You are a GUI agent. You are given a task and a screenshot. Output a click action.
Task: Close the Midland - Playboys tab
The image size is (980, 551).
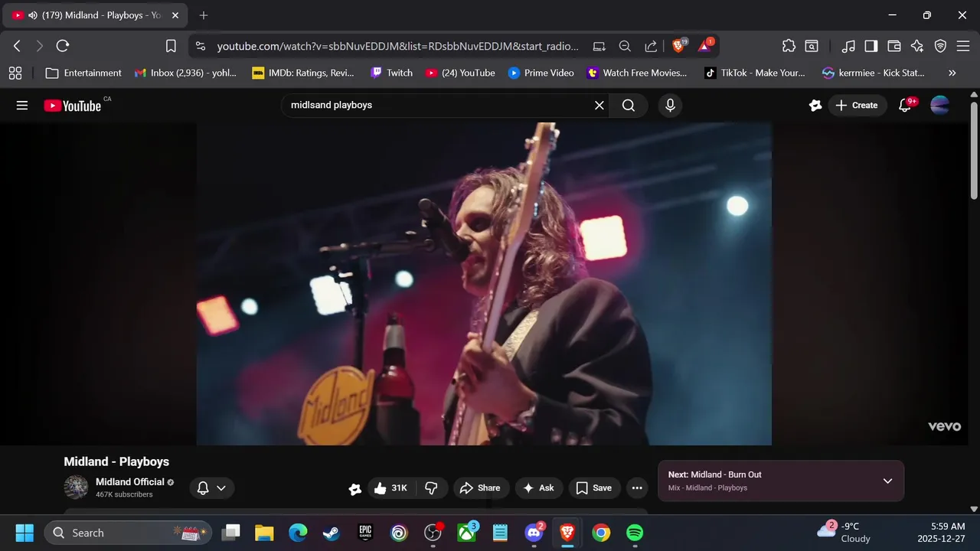click(x=175, y=15)
